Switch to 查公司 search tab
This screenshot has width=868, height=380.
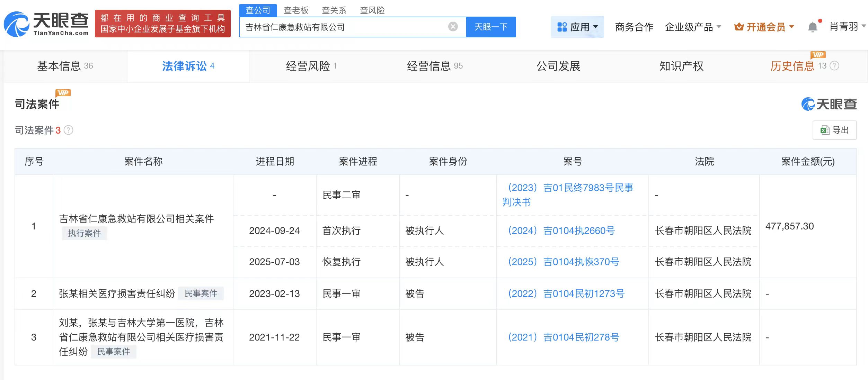point(258,10)
